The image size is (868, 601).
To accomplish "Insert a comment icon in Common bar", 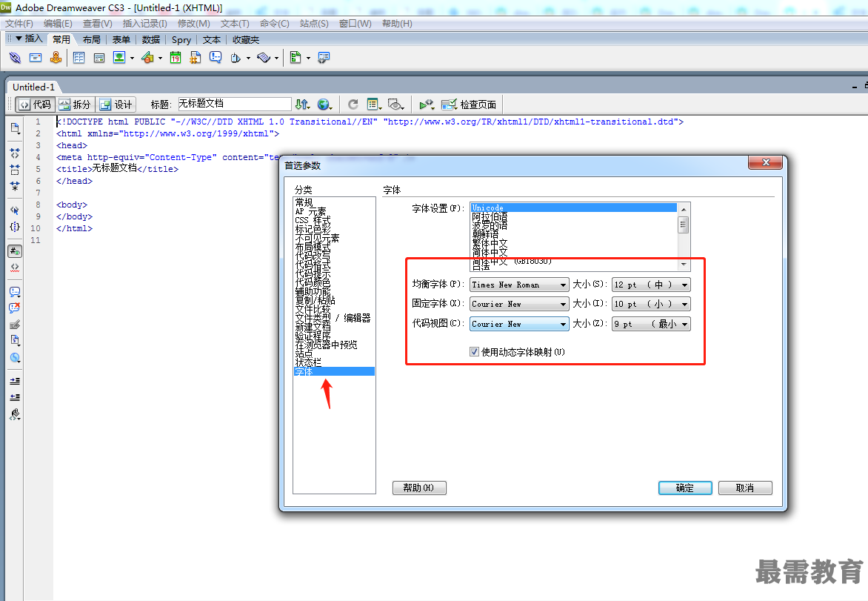I will click(x=216, y=58).
